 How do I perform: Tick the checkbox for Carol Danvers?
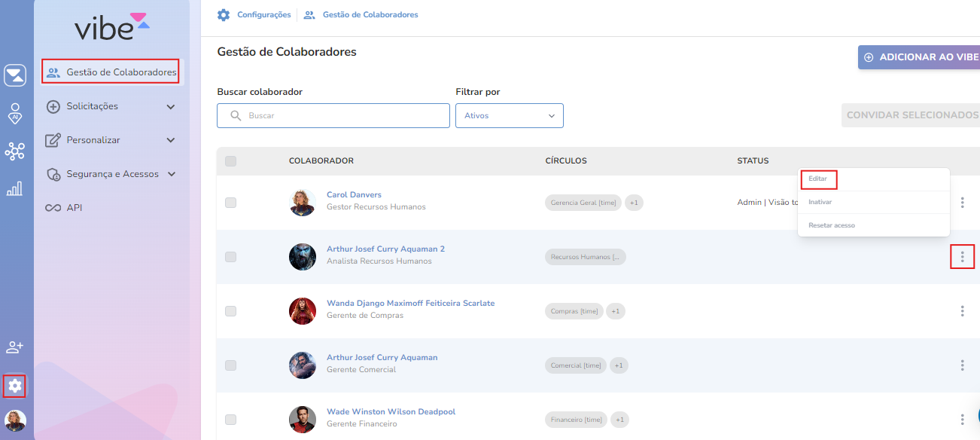[230, 203]
